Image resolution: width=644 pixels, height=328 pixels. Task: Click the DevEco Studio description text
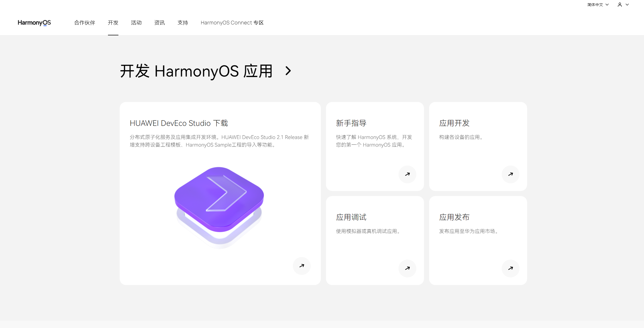pyautogui.click(x=219, y=141)
